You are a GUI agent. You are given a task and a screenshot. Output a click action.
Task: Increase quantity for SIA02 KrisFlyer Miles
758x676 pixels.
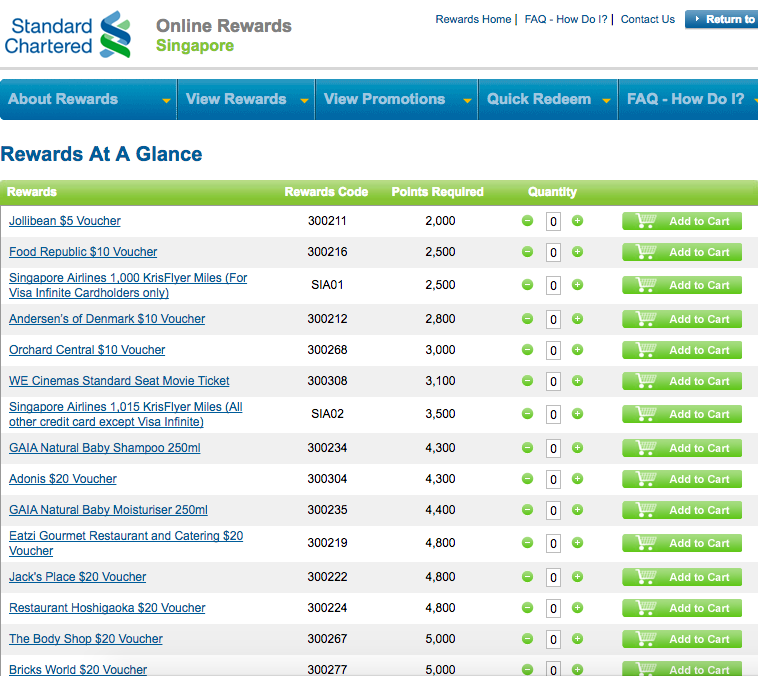point(577,414)
